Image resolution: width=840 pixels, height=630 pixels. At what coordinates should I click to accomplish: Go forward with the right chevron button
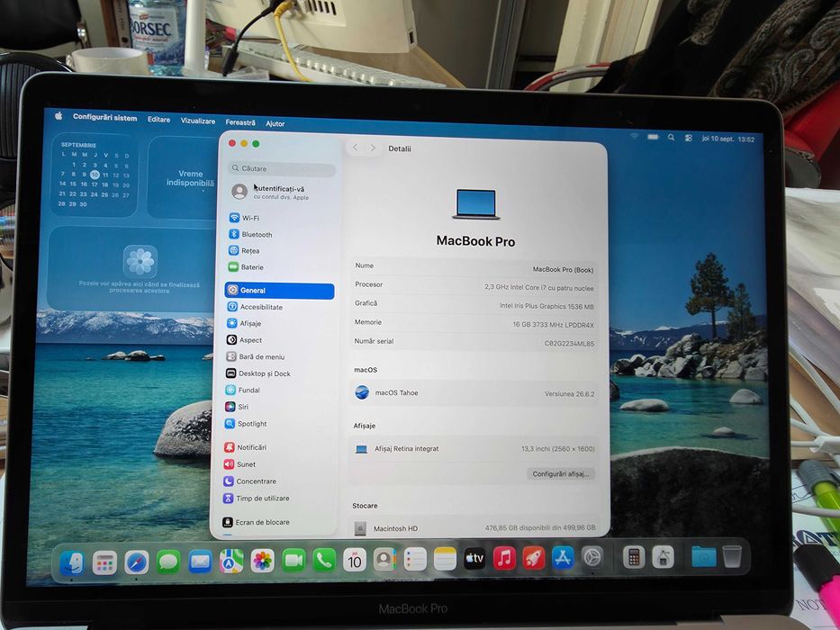[x=373, y=148]
